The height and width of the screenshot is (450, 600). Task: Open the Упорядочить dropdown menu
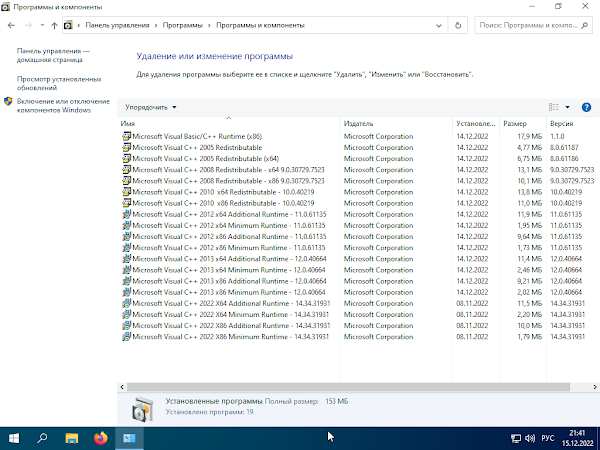coord(150,107)
